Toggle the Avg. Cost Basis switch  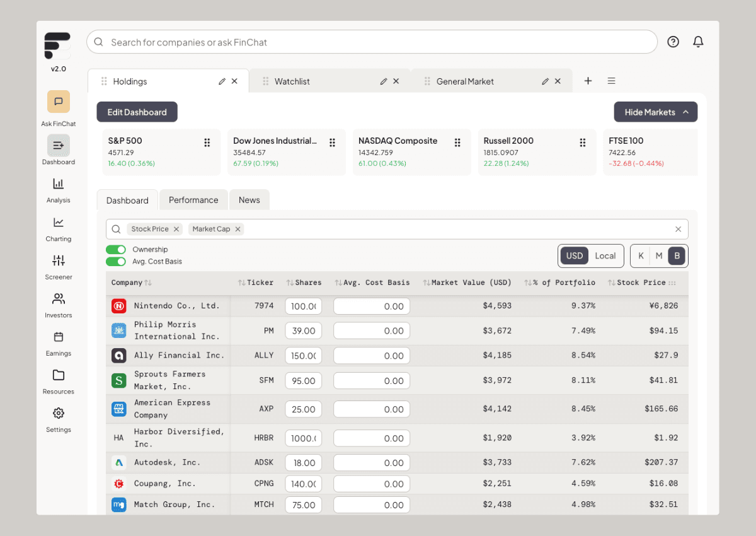116,262
